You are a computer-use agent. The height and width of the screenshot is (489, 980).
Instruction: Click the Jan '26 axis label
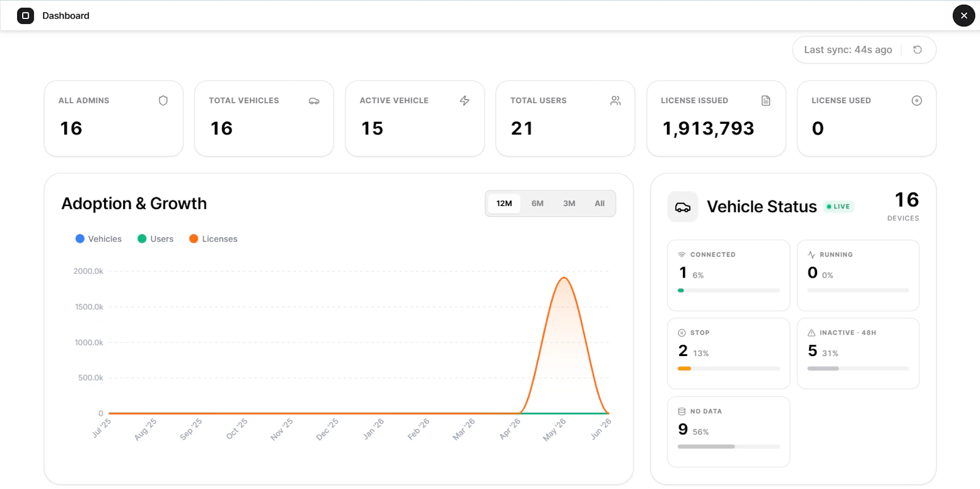tap(374, 428)
